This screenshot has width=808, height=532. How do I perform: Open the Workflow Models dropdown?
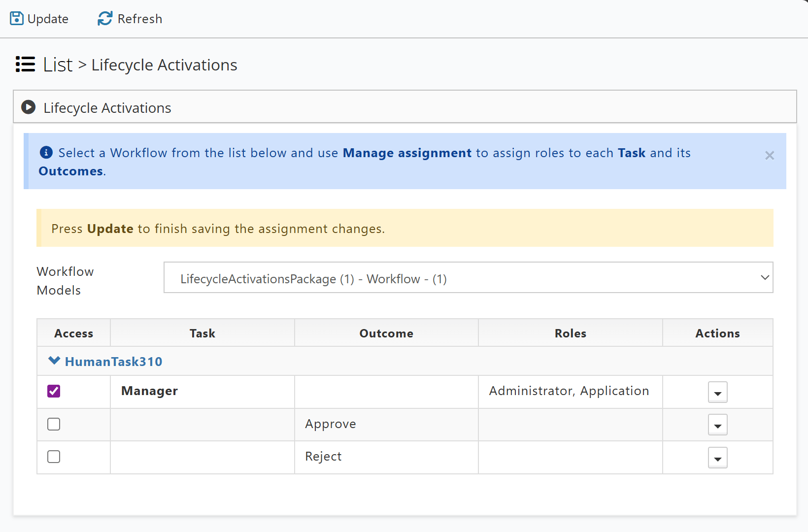tap(468, 278)
